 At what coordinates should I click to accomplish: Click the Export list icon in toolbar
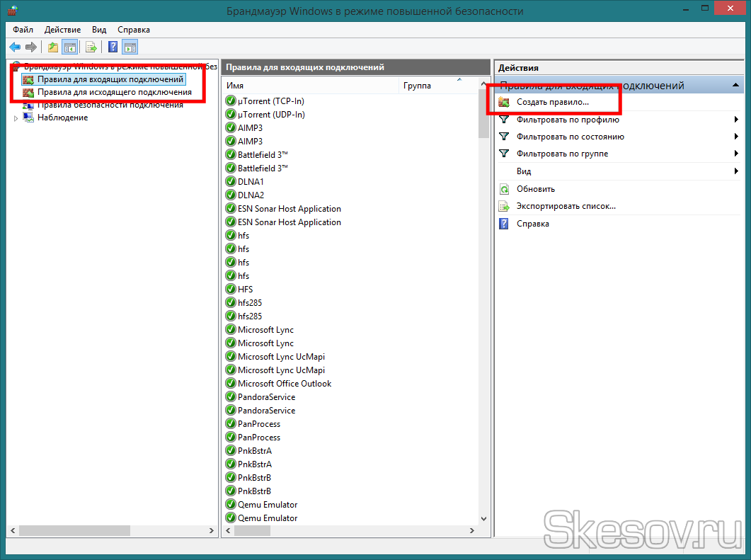[x=91, y=47]
